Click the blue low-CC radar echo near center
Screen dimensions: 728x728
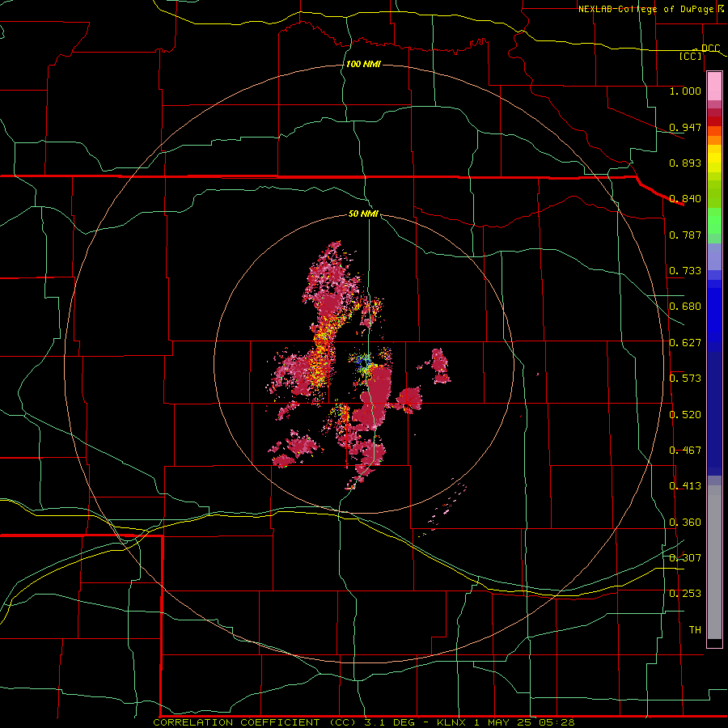coord(363,362)
